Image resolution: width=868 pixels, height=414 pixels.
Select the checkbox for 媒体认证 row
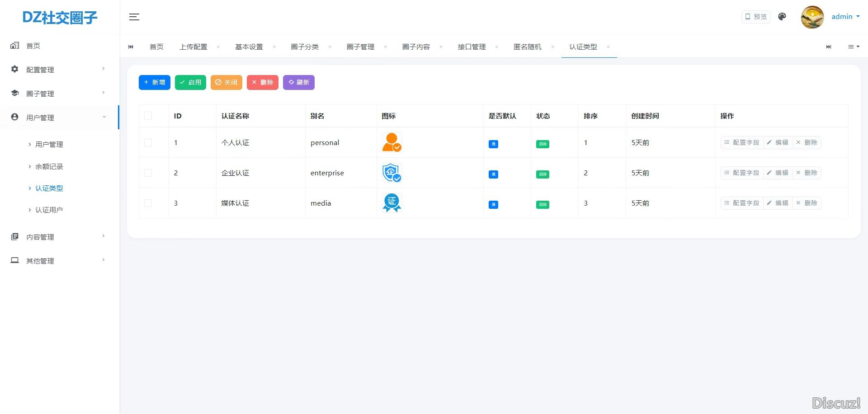click(x=148, y=203)
